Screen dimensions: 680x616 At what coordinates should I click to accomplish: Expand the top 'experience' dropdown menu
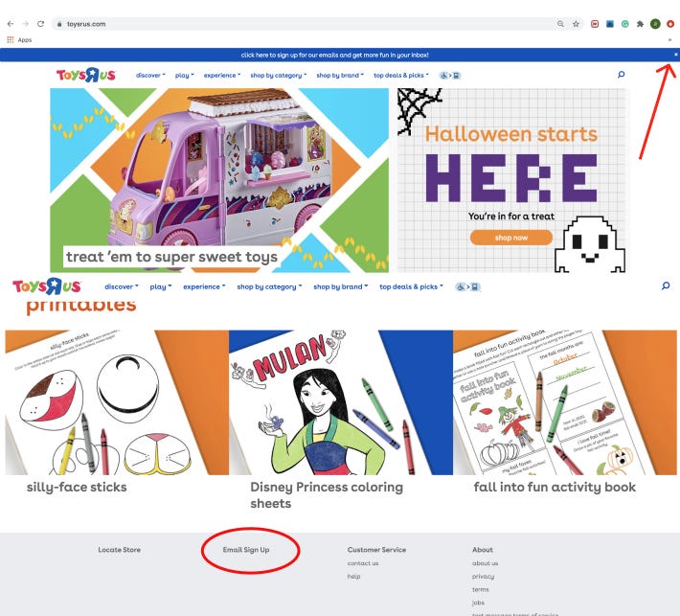pyautogui.click(x=222, y=75)
